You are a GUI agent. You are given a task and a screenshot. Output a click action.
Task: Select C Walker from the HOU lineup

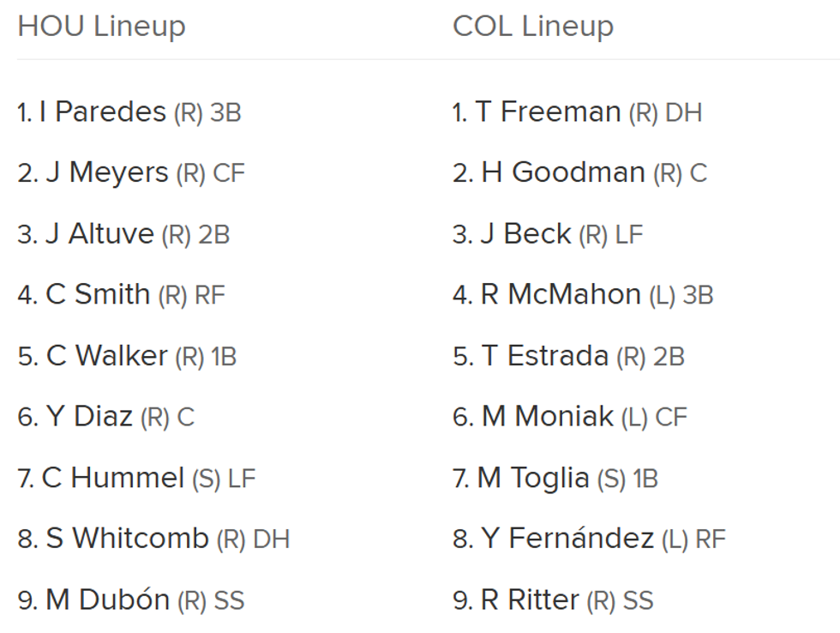pos(106,356)
